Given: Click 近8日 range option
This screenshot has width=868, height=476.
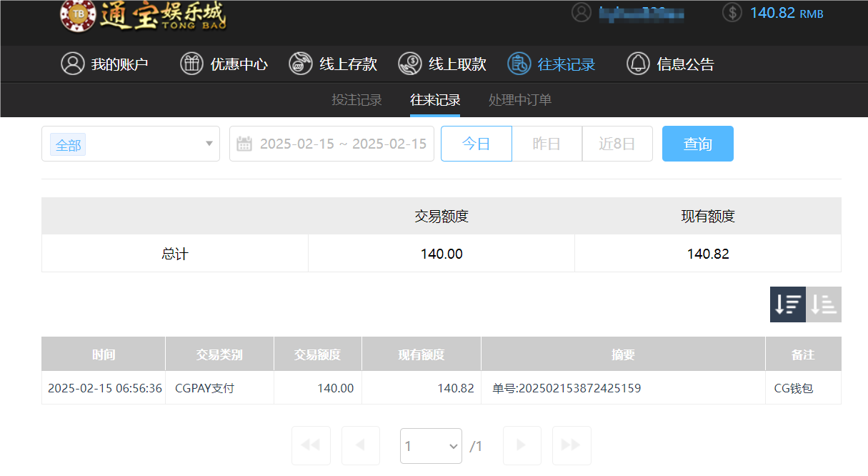Looking at the screenshot, I should click(x=617, y=143).
